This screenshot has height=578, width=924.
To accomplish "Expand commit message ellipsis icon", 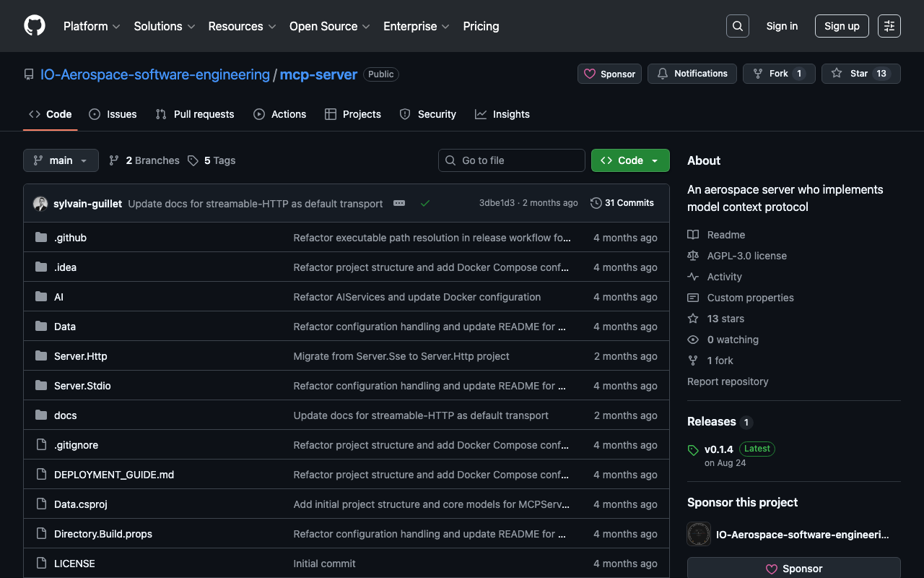I will (x=399, y=203).
